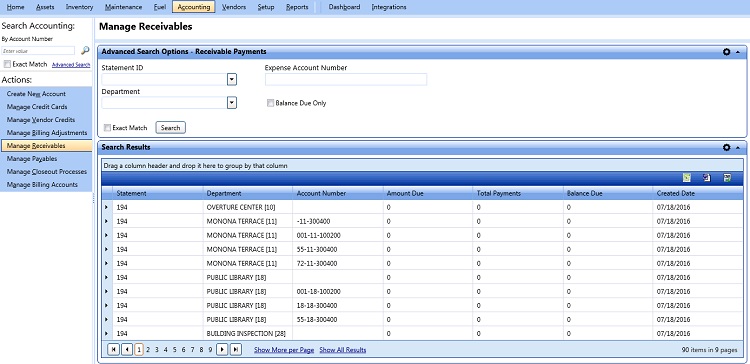
Task: Click the magnifier search icon by account number
Action: click(x=85, y=50)
